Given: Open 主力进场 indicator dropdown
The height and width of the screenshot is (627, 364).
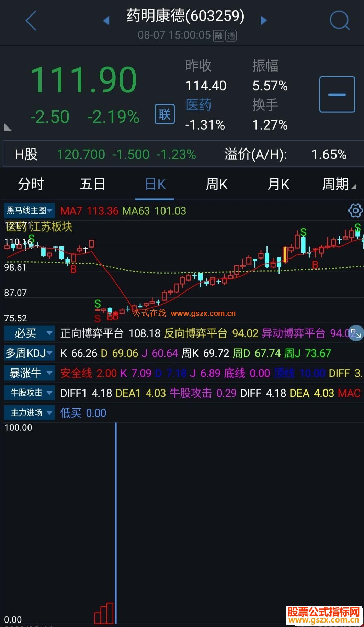Looking at the screenshot, I should [29, 413].
